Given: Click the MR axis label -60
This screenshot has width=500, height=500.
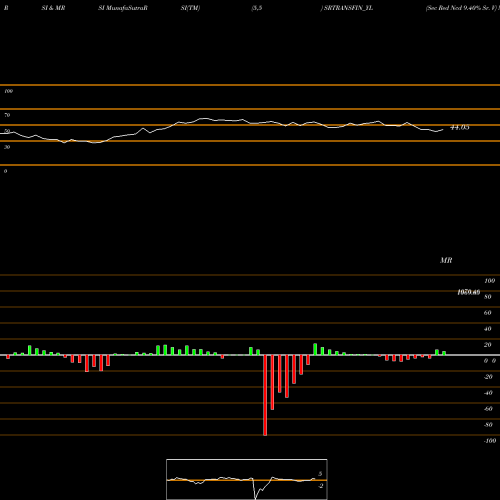Looking at the screenshot, I should pos(488,409).
